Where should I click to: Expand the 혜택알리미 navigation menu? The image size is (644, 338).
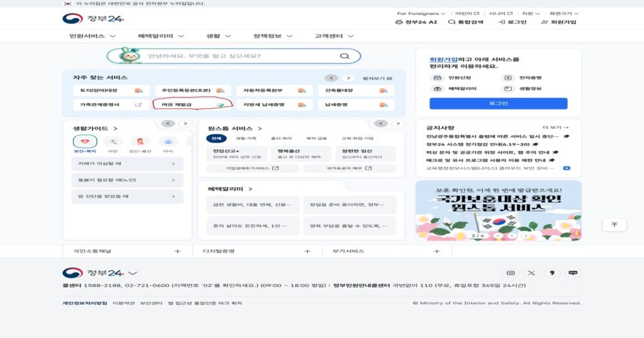coord(160,36)
